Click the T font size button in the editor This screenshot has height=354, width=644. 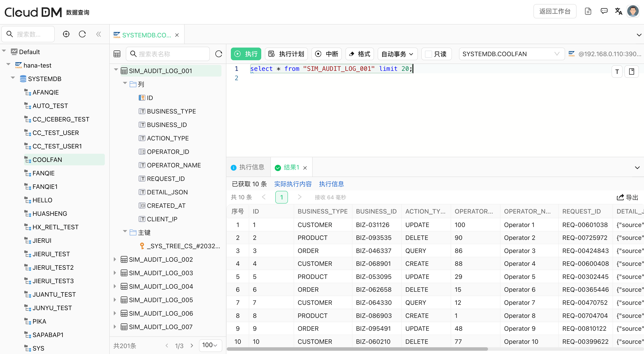click(x=617, y=72)
